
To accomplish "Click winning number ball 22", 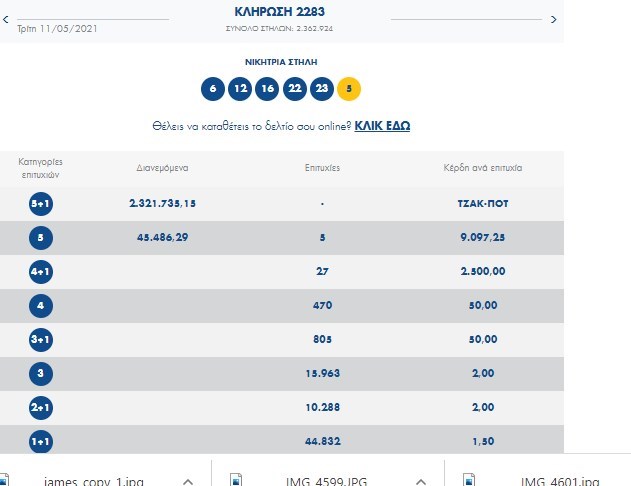I will click(294, 88).
